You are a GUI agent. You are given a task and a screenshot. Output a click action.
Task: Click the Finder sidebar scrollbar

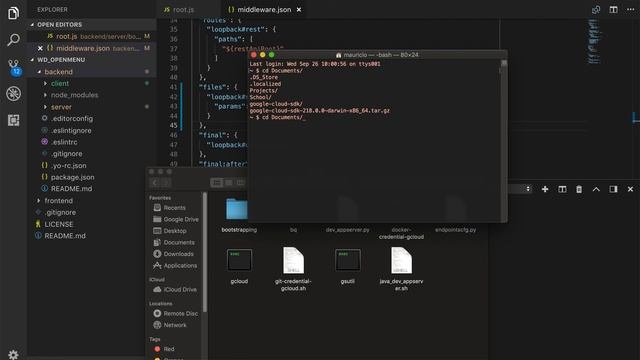pos(205,253)
